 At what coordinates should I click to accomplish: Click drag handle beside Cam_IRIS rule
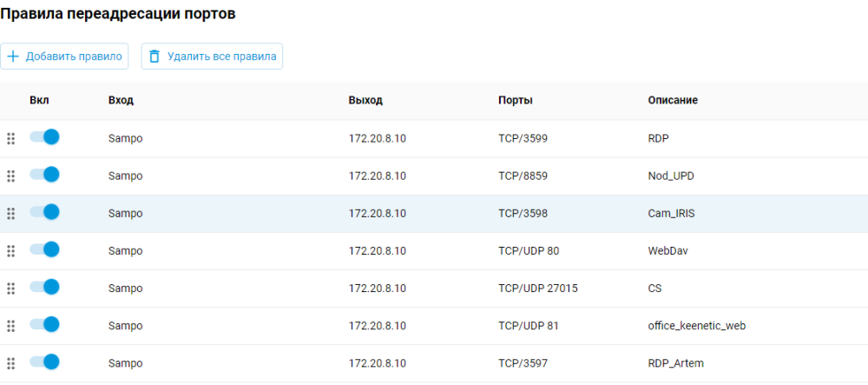[x=11, y=213]
